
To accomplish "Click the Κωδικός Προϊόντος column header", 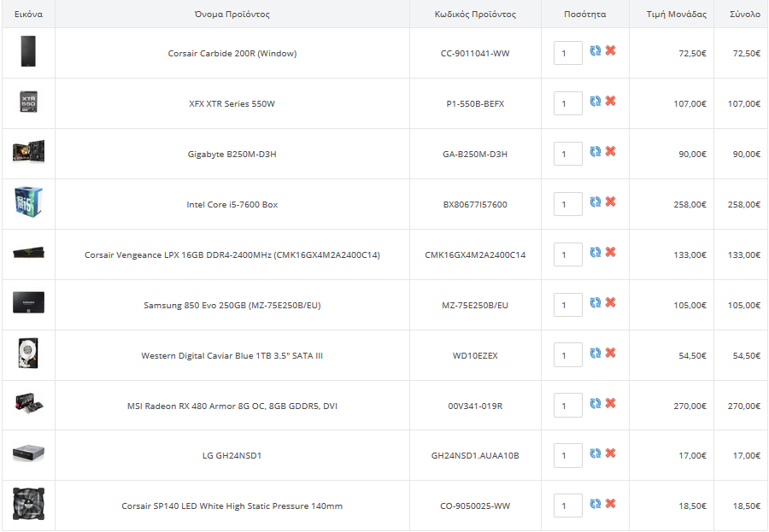I will 475,15.
